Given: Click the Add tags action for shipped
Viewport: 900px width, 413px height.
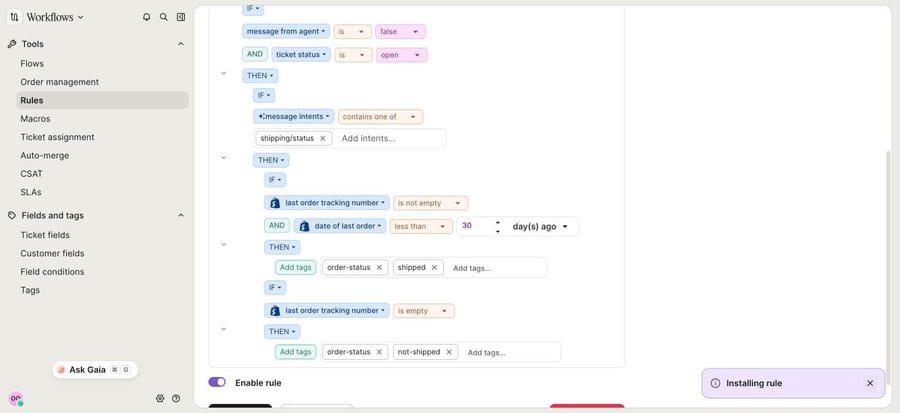Looking at the screenshot, I should (296, 267).
